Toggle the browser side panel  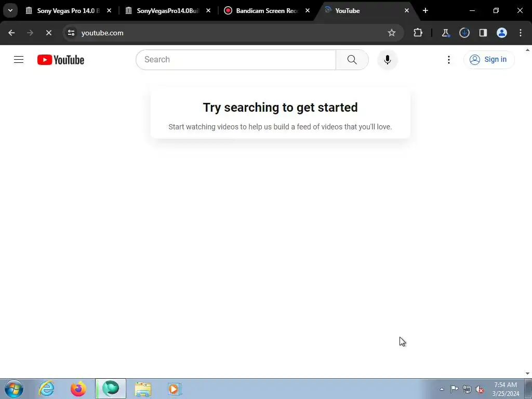[483, 33]
